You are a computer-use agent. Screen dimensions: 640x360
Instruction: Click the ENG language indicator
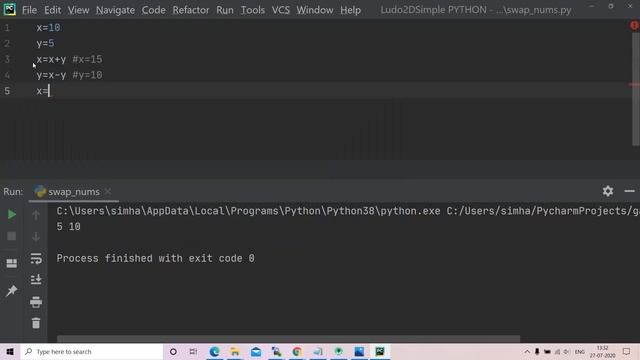(580, 351)
